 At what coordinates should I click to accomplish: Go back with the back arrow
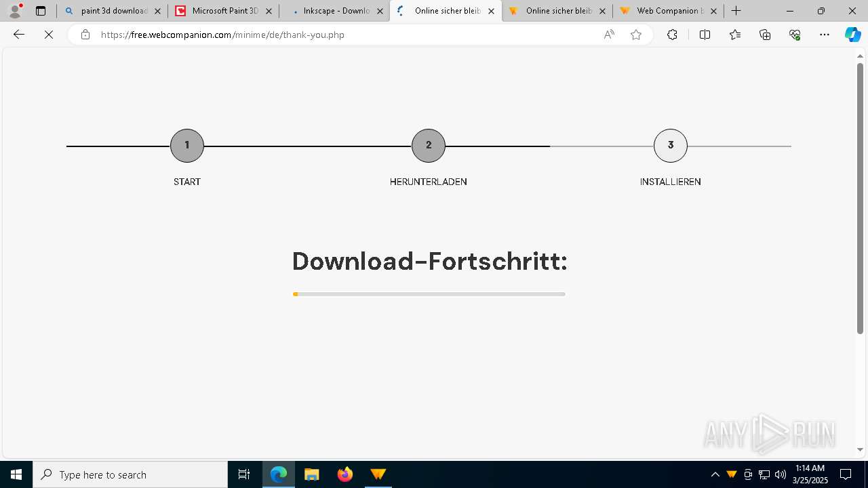19,35
